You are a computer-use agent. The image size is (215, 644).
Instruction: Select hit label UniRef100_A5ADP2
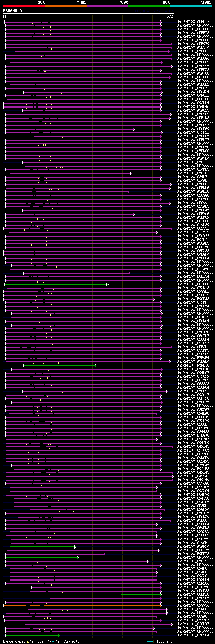[x=193, y=51]
